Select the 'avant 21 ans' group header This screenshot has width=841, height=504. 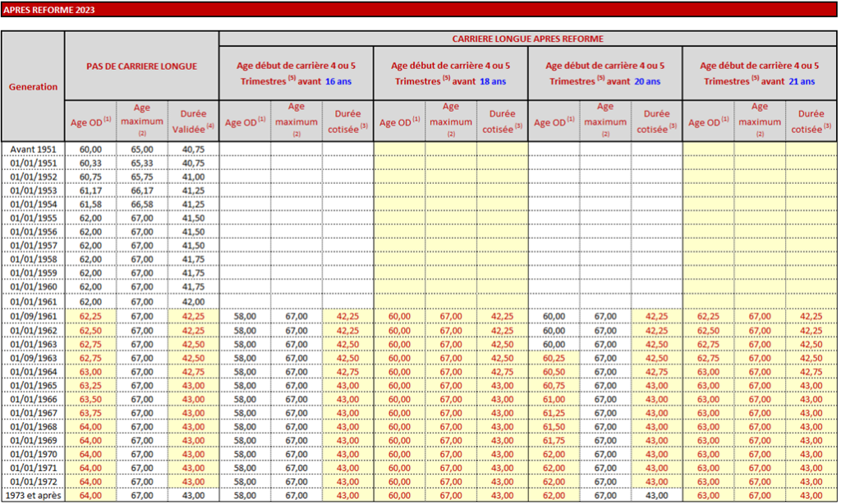[x=760, y=73]
